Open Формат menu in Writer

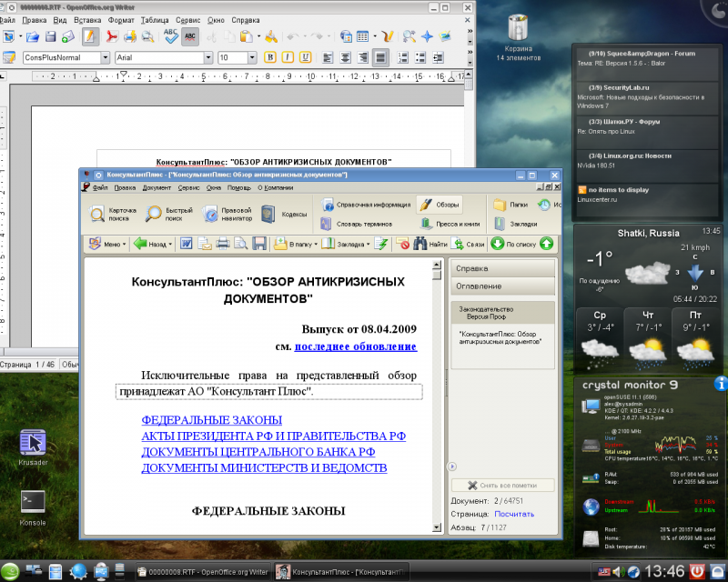pyautogui.click(x=121, y=20)
